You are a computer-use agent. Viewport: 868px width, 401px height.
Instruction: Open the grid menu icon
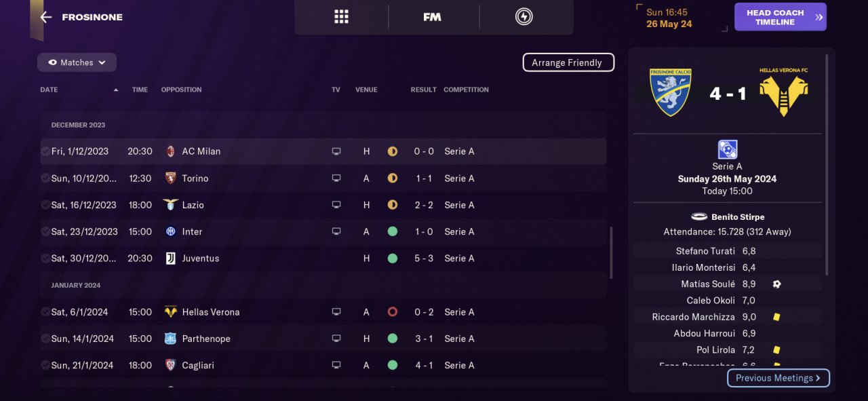click(341, 17)
